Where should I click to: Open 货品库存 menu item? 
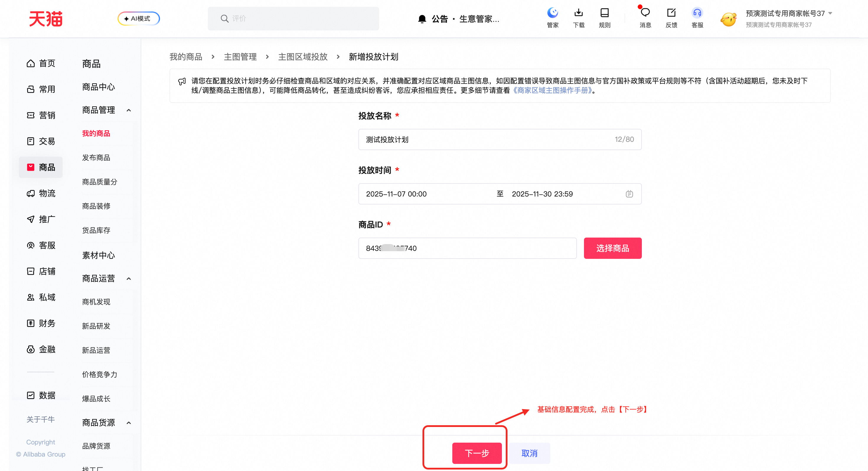click(96, 230)
